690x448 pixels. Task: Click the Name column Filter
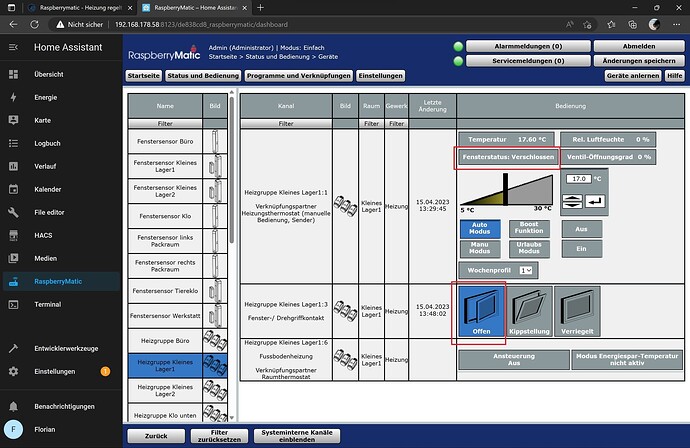click(x=165, y=124)
